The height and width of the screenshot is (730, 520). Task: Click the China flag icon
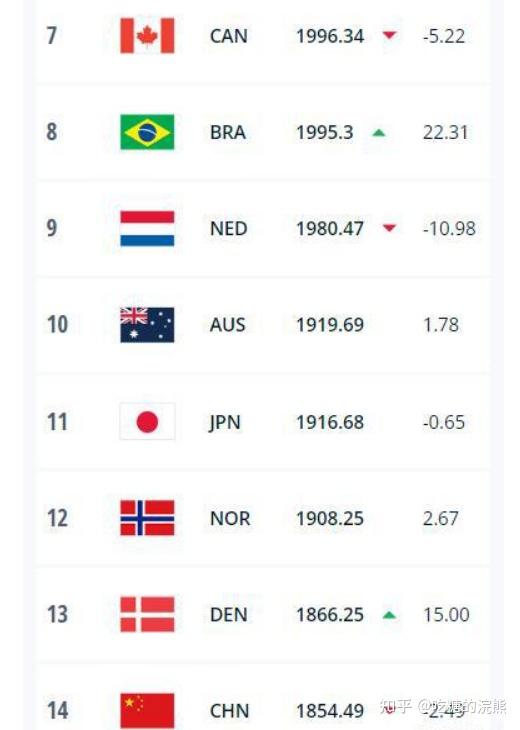(147, 711)
